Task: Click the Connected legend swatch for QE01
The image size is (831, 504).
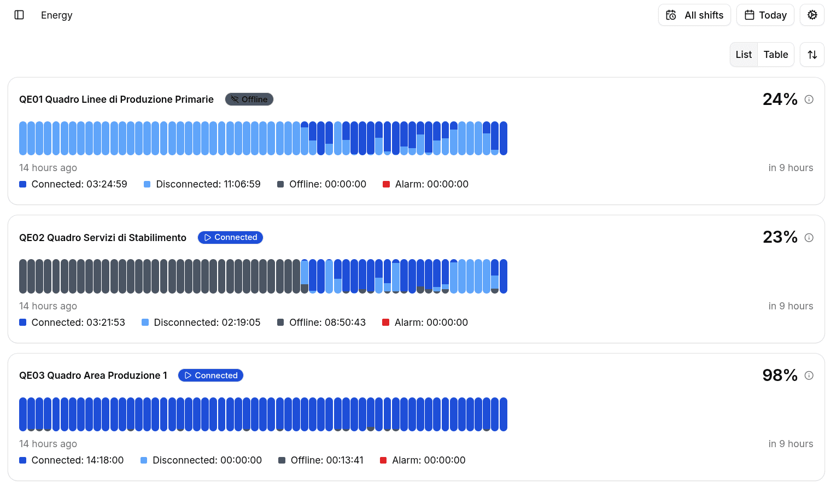Action: [23, 184]
